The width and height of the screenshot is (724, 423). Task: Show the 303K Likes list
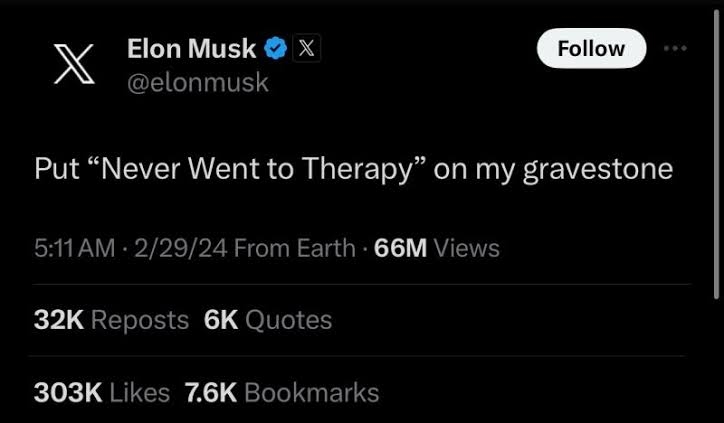coord(101,393)
